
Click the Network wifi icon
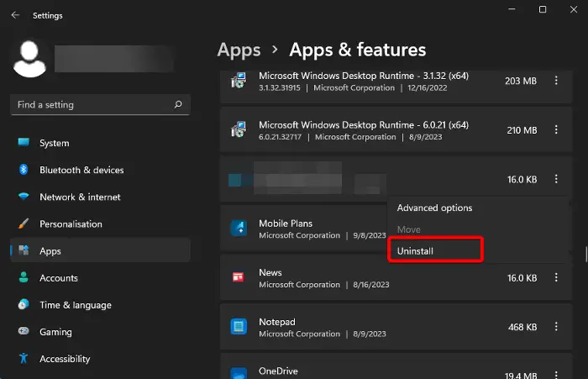tap(24, 197)
